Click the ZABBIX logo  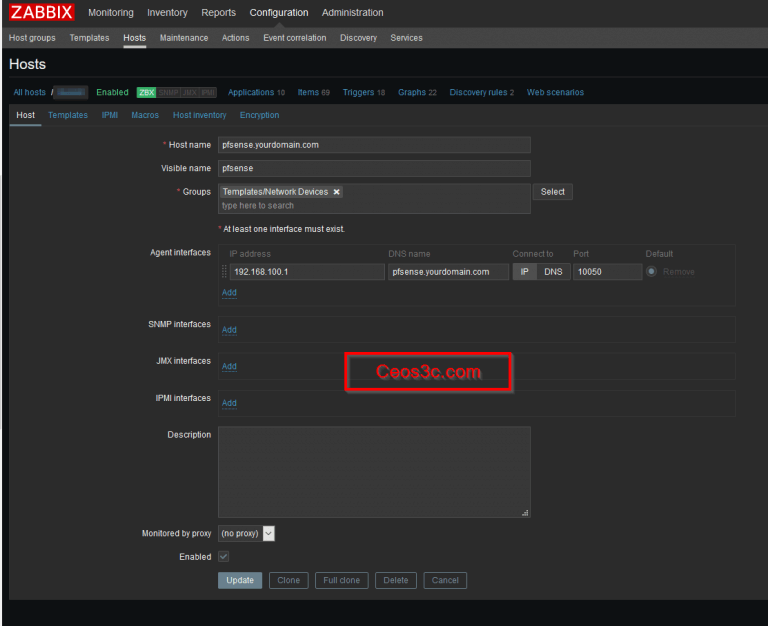[x=42, y=12]
